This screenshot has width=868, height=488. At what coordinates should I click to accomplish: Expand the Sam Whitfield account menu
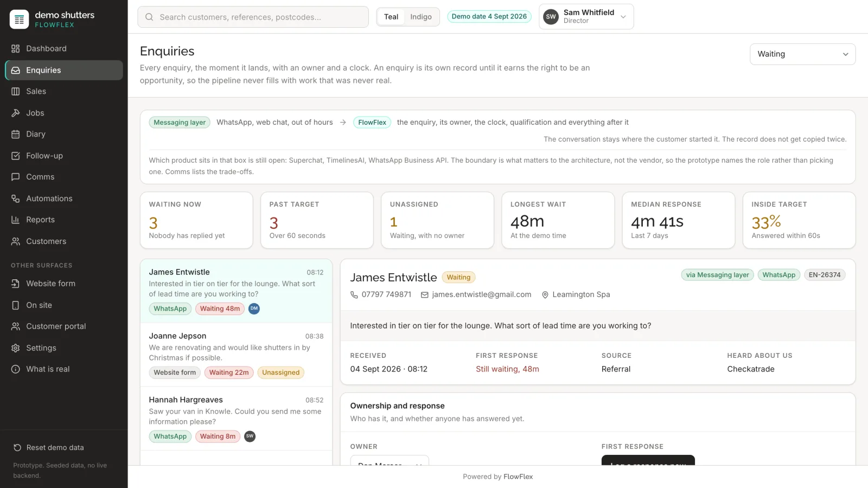(586, 17)
